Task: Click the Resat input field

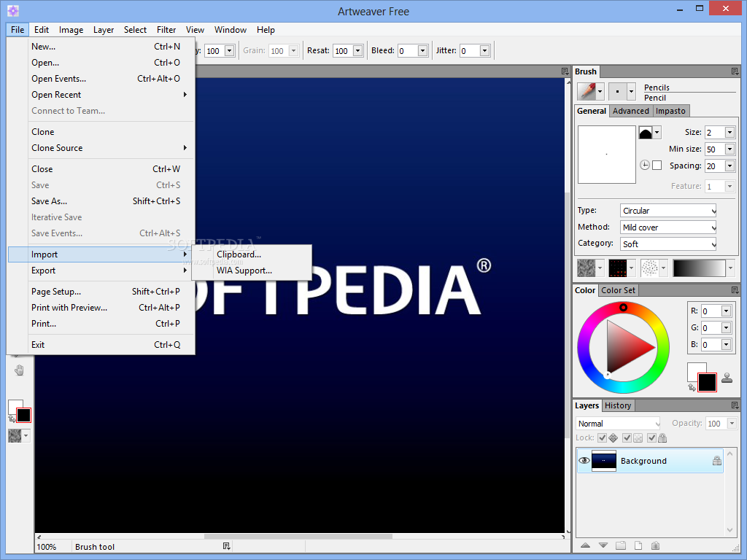Action: pos(343,50)
